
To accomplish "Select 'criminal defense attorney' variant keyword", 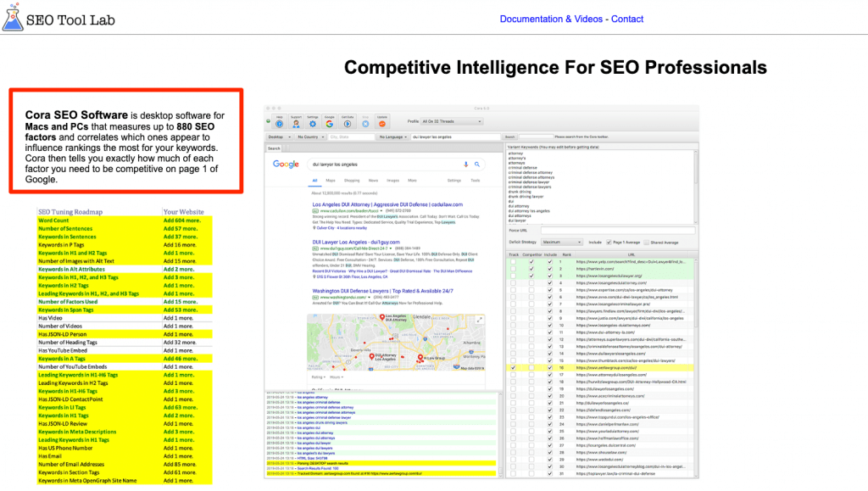I will (x=531, y=173).
